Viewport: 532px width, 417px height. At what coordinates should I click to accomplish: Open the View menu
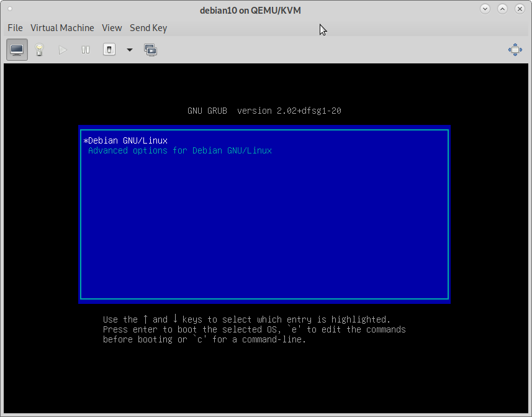(x=112, y=28)
